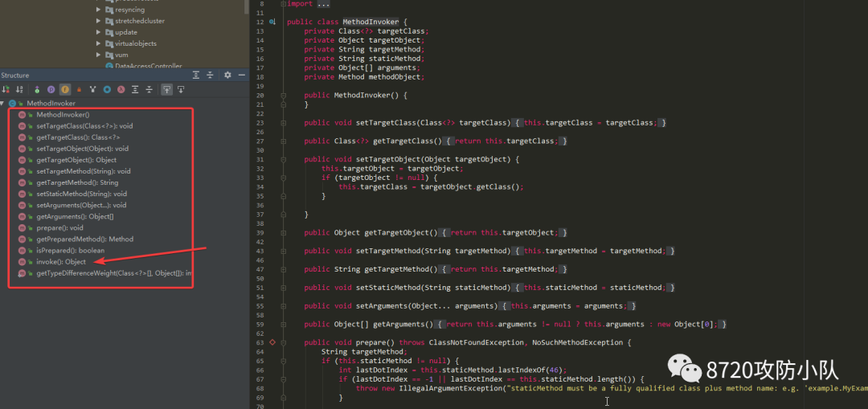Click Show Lambdas pink icon

tap(121, 90)
